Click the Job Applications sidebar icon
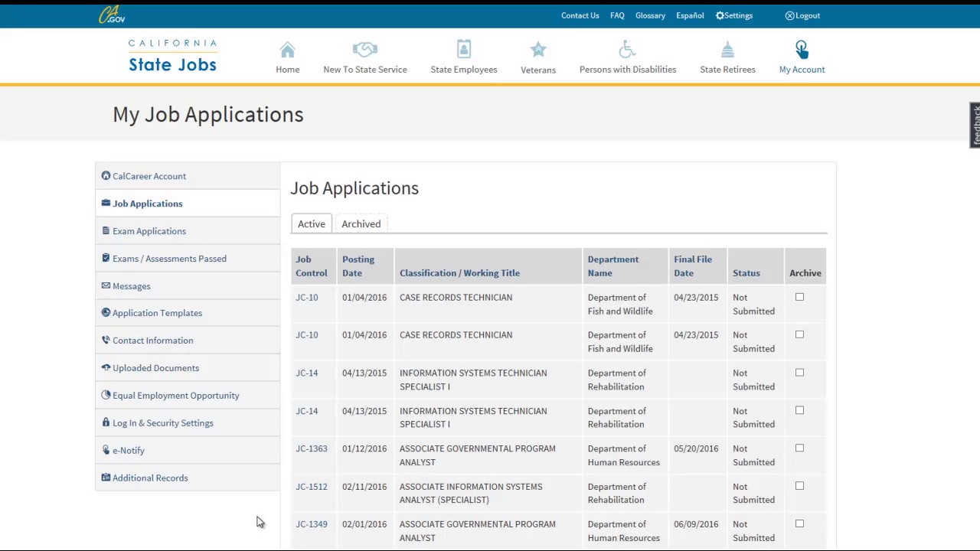 tap(106, 203)
